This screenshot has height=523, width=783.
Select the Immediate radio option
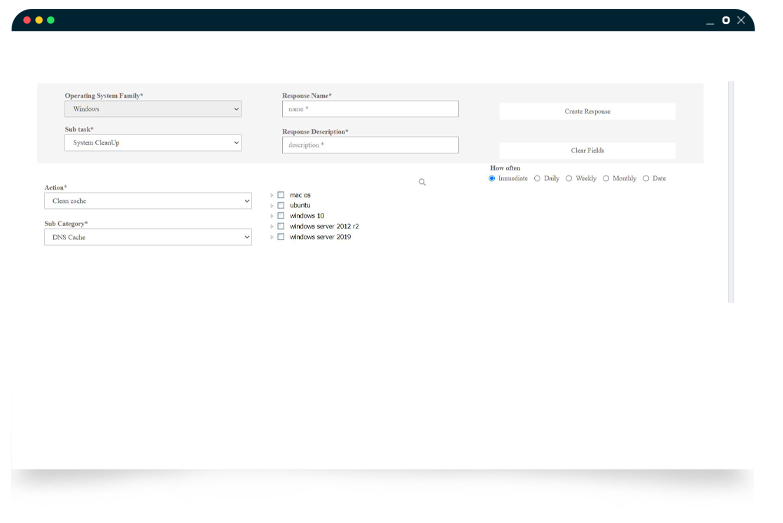[492, 178]
